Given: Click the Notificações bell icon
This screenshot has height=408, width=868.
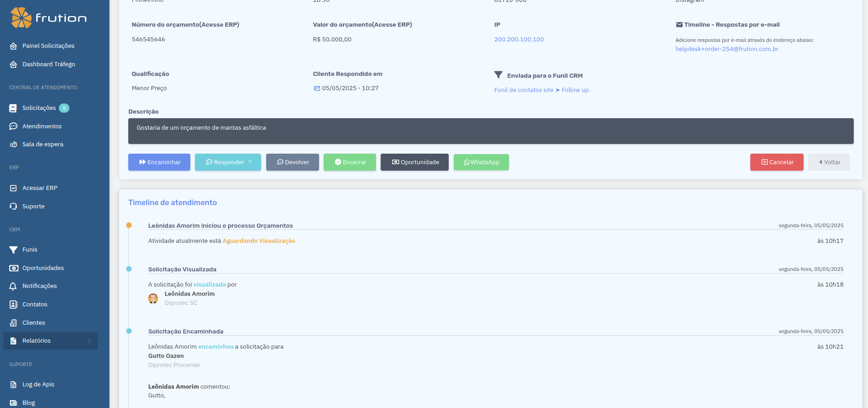Looking at the screenshot, I should click(x=13, y=286).
